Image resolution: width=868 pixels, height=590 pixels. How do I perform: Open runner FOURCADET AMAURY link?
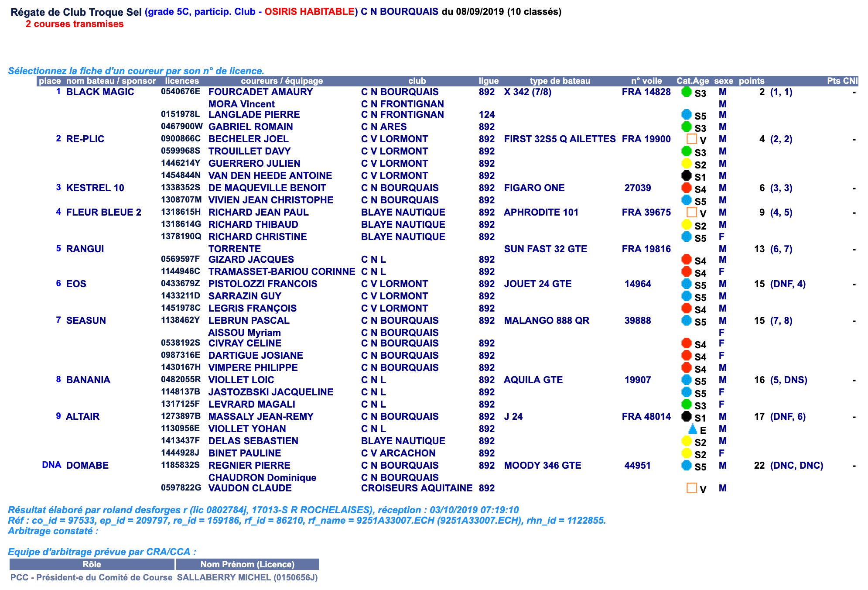click(x=260, y=92)
